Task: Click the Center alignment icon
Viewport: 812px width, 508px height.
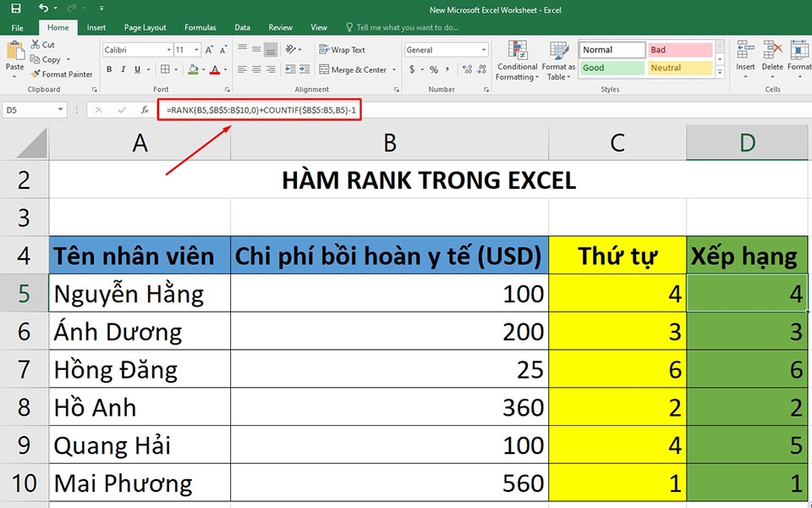Action: click(x=257, y=68)
